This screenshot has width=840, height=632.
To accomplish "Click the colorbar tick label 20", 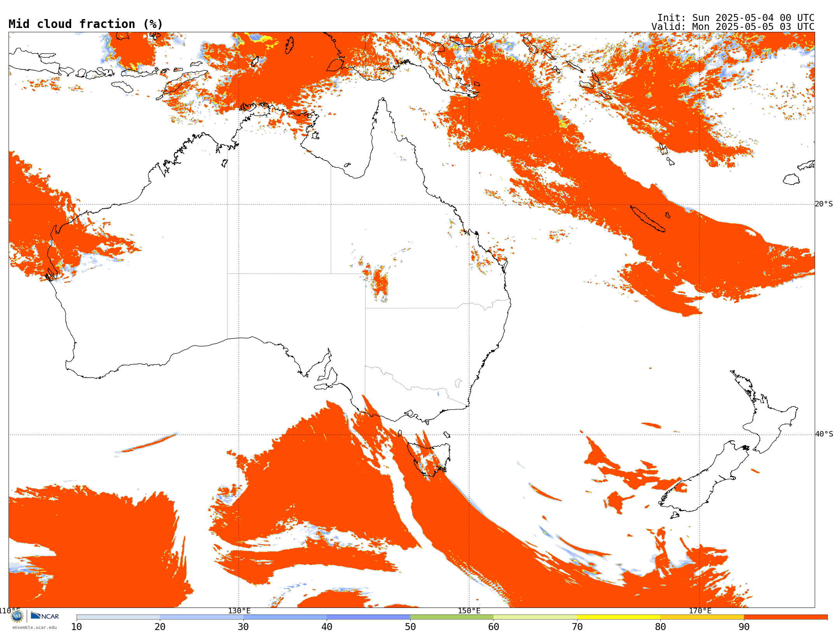I will click(160, 627).
